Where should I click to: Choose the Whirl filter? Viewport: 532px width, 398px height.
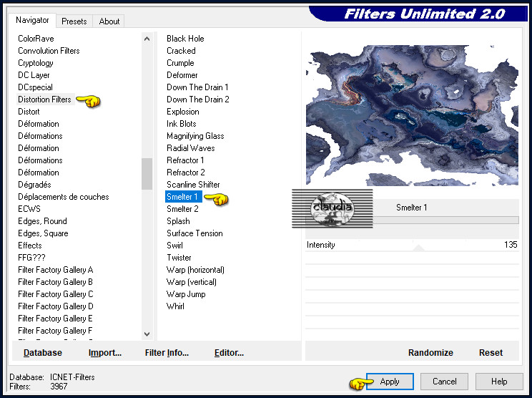click(175, 306)
